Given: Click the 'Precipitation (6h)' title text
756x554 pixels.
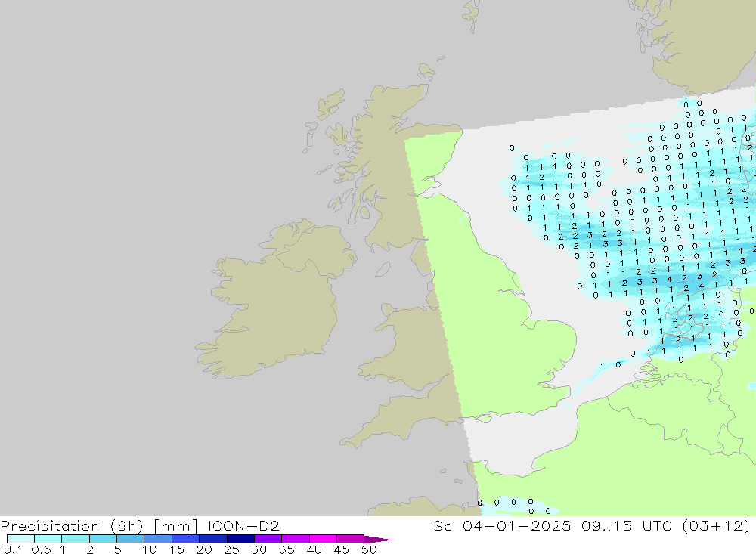Looking at the screenshot, I should point(72,526).
